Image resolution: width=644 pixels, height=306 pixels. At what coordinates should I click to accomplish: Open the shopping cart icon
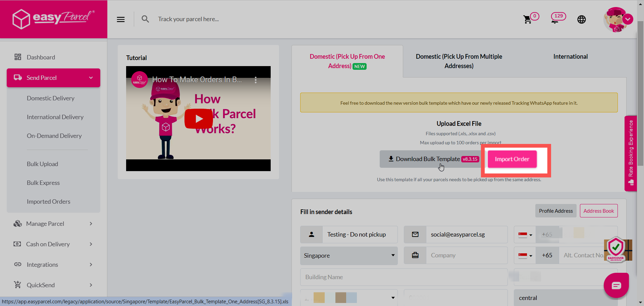(x=528, y=19)
